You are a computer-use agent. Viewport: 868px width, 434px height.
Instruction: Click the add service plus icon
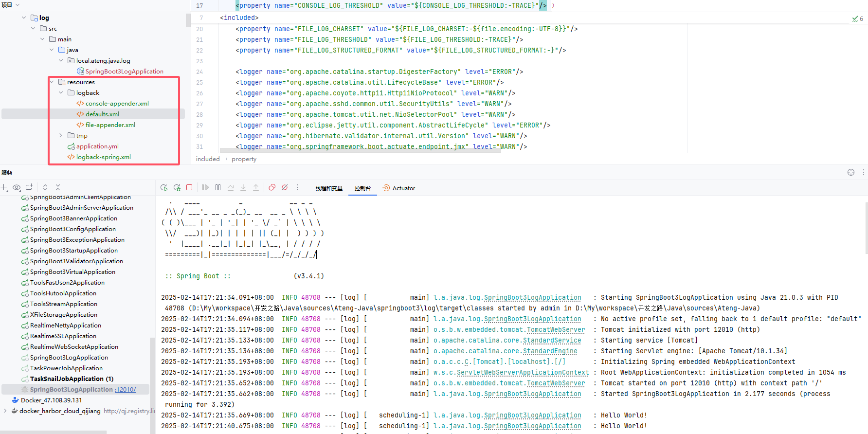coord(4,187)
